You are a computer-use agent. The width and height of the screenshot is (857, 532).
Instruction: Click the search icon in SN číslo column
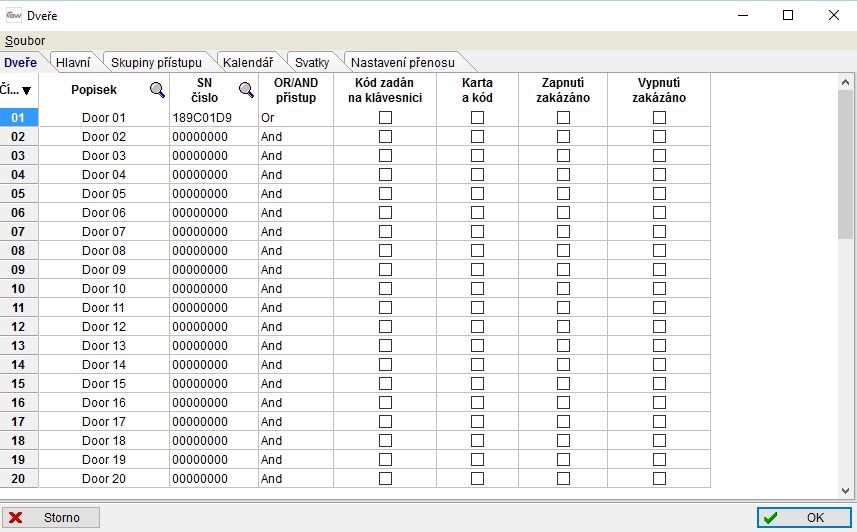click(246, 90)
